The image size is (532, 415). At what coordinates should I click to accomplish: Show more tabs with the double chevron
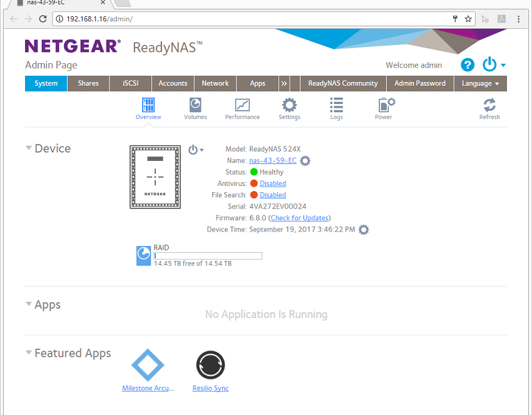tap(284, 83)
